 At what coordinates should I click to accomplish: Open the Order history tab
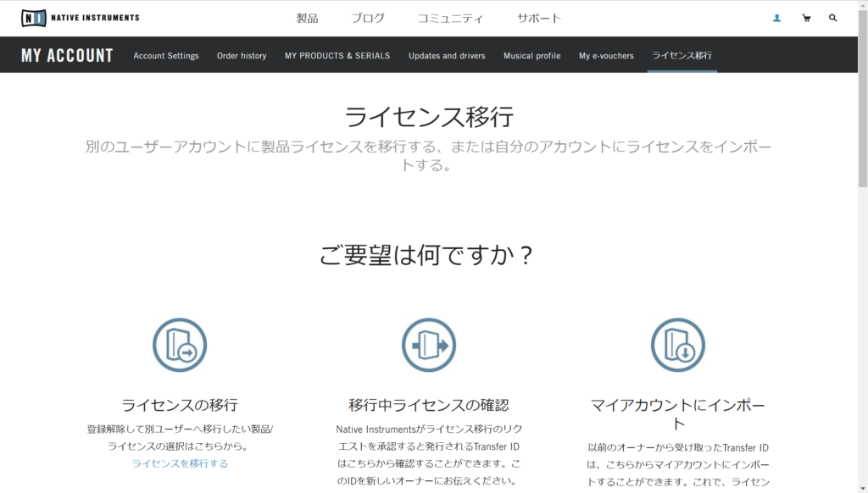pyautogui.click(x=242, y=56)
